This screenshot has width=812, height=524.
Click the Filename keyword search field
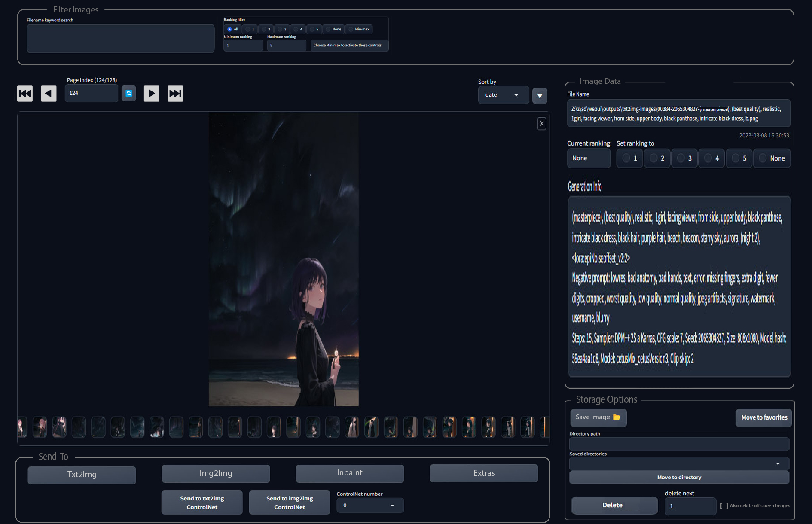click(121, 38)
